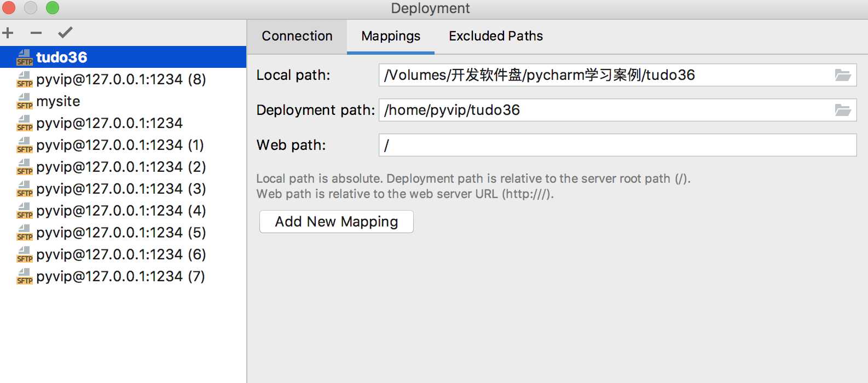Click the 'Local path:' label
The image size is (868, 383).
pyautogui.click(x=293, y=75)
